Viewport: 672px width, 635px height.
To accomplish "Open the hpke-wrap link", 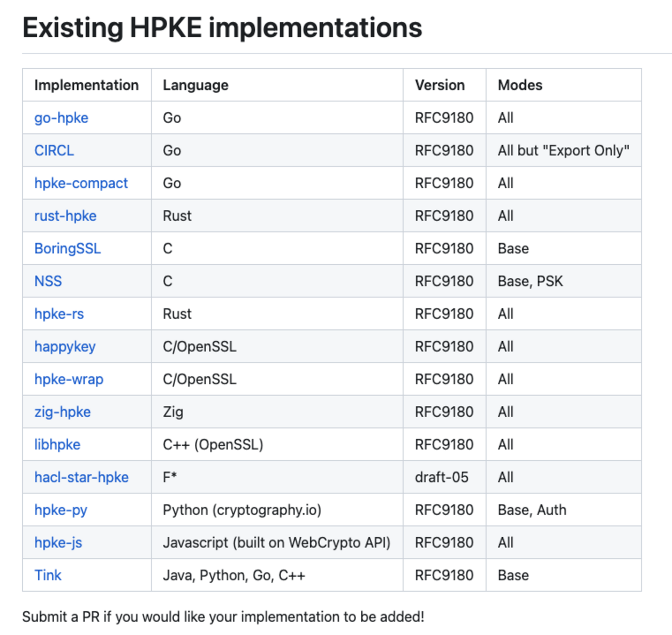I will [x=69, y=379].
